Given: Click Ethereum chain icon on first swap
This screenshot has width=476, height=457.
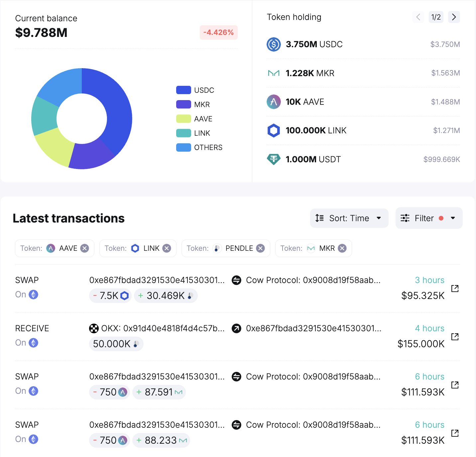Looking at the screenshot, I should pos(34,294).
